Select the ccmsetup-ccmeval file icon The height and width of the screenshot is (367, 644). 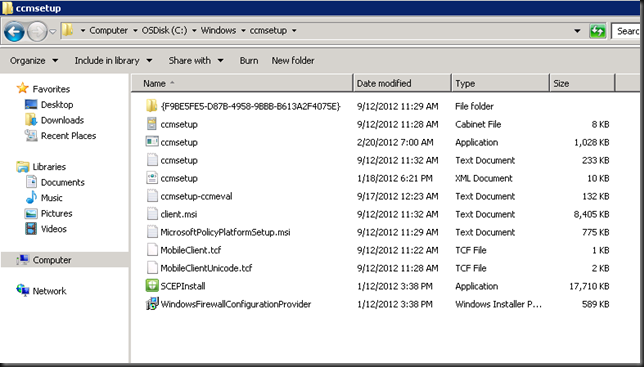[152, 196]
